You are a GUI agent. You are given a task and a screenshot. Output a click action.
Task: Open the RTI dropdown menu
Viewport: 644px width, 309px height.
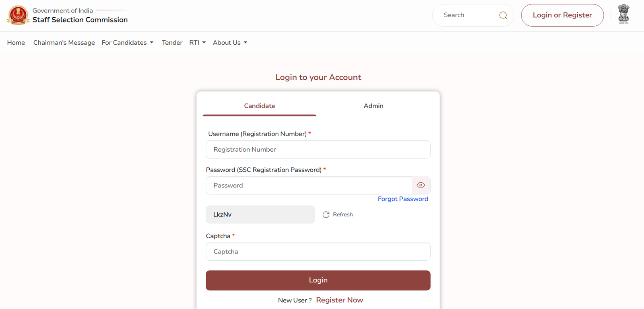click(x=197, y=42)
